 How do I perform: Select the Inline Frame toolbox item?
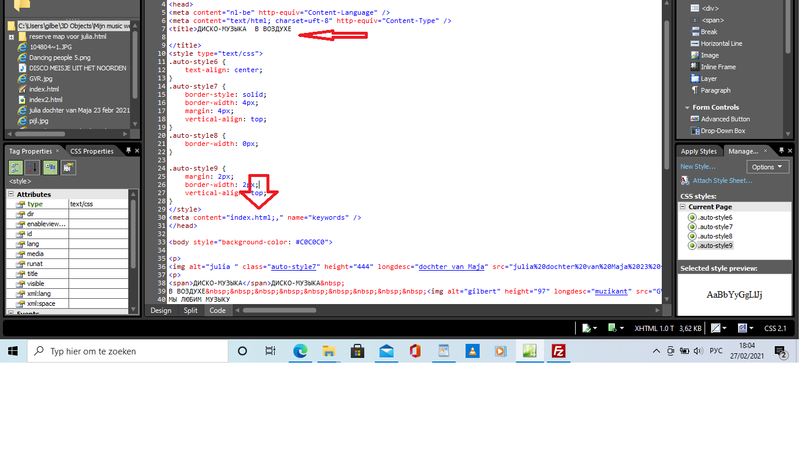719,67
